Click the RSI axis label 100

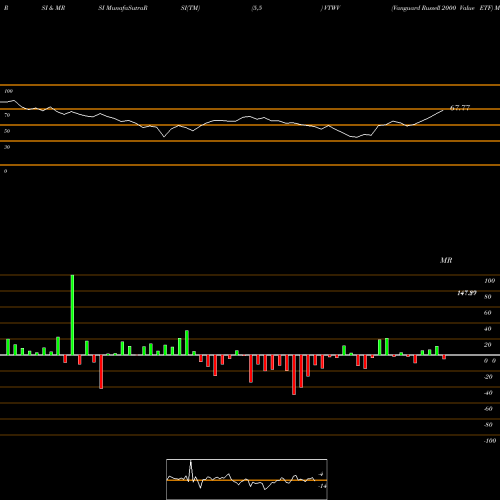[x=8, y=91]
